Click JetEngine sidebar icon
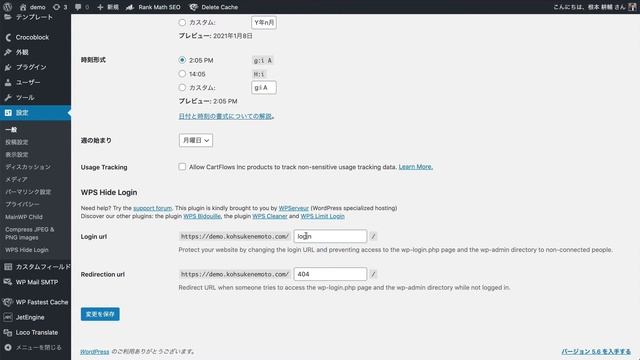Screen dimensions: 640x360 (8, 317)
